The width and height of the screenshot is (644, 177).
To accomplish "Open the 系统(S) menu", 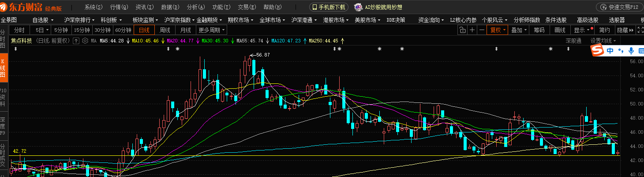I will tap(94, 8).
